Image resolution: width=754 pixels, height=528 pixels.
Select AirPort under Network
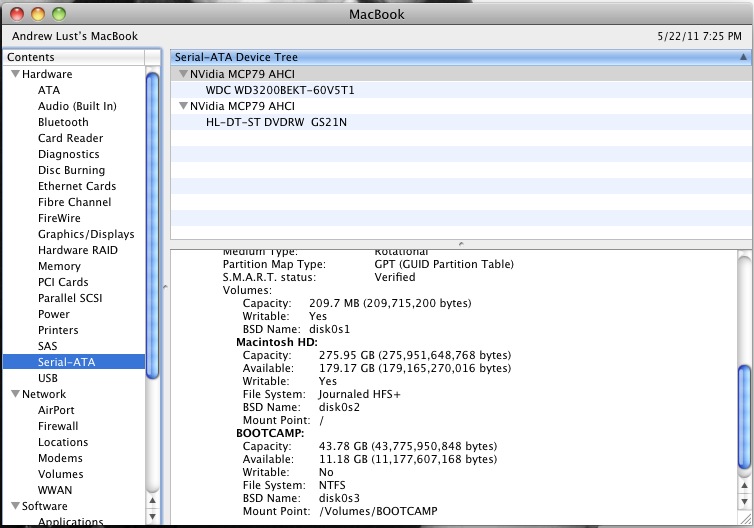tap(56, 410)
